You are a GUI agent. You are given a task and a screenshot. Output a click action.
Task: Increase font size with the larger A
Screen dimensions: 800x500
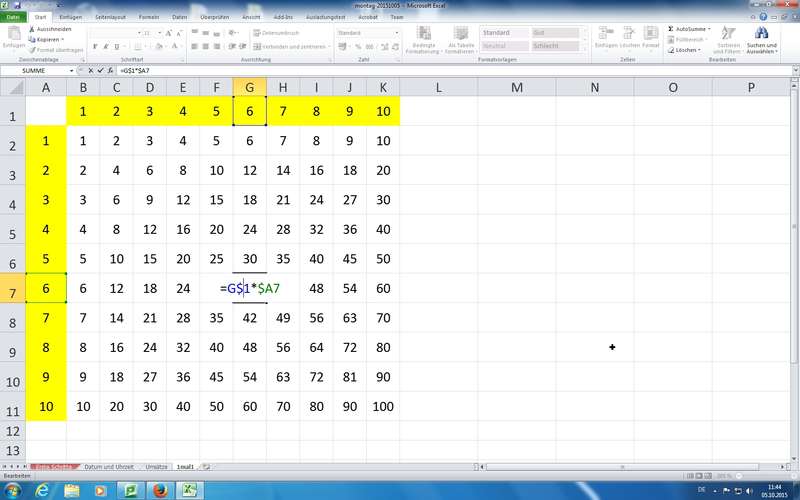pyautogui.click(x=168, y=33)
